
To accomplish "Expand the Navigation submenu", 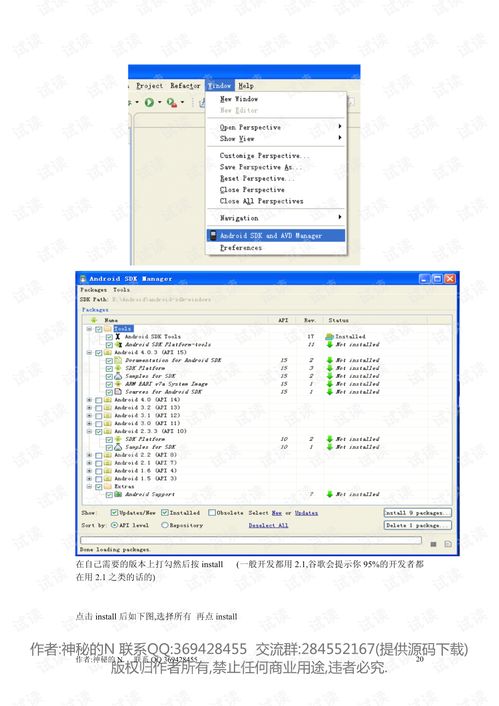I will (x=276, y=218).
